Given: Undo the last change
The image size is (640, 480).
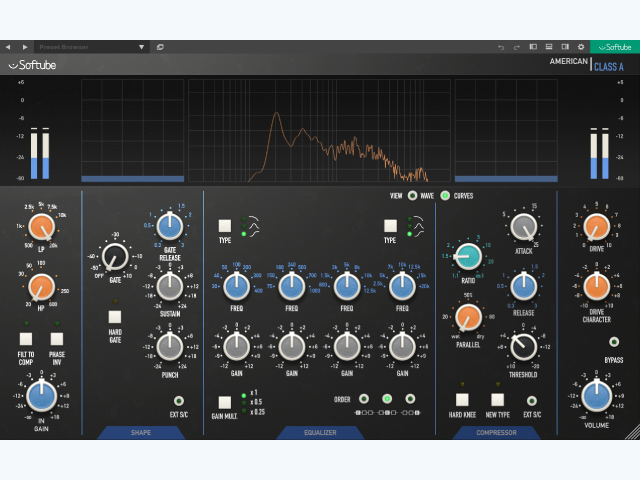Looking at the screenshot, I should click(501, 47).
